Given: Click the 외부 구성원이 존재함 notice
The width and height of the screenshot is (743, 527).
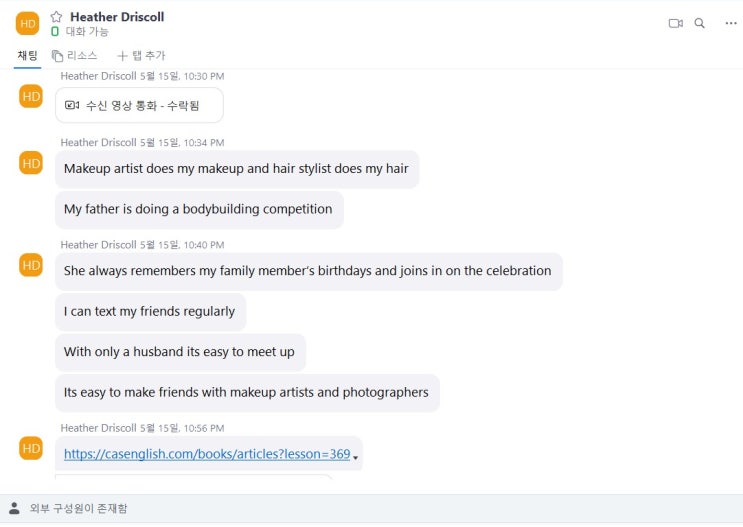Looking at the screenshot, I should tap(78, 508).
